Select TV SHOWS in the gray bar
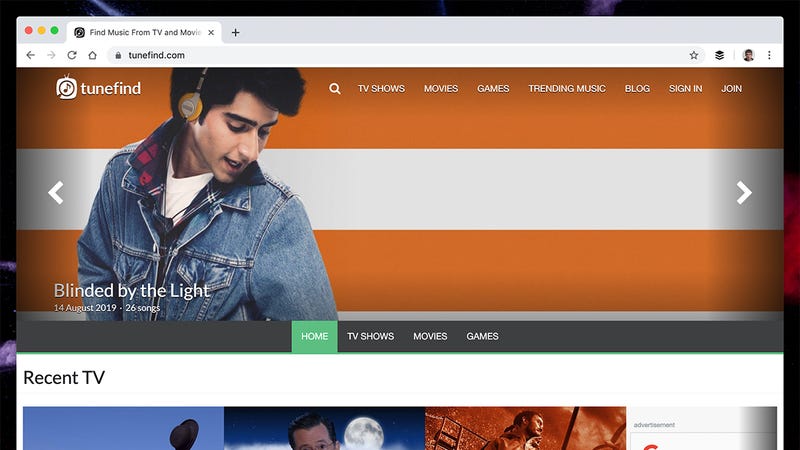The height and width of the screenshot is (450, 800). [x=370, y=336]
